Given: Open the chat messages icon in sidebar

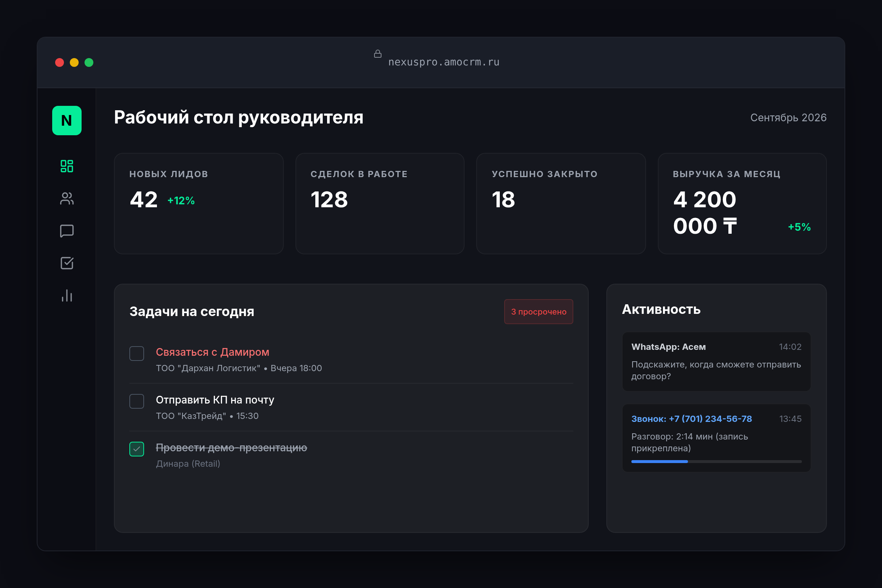Looking at the screenshot, I should [67, 231].
